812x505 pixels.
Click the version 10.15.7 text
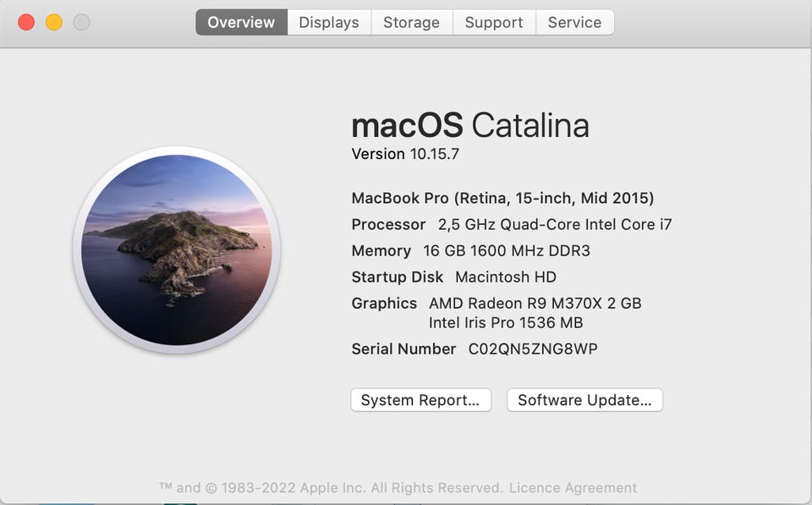(x=405, y=154)
